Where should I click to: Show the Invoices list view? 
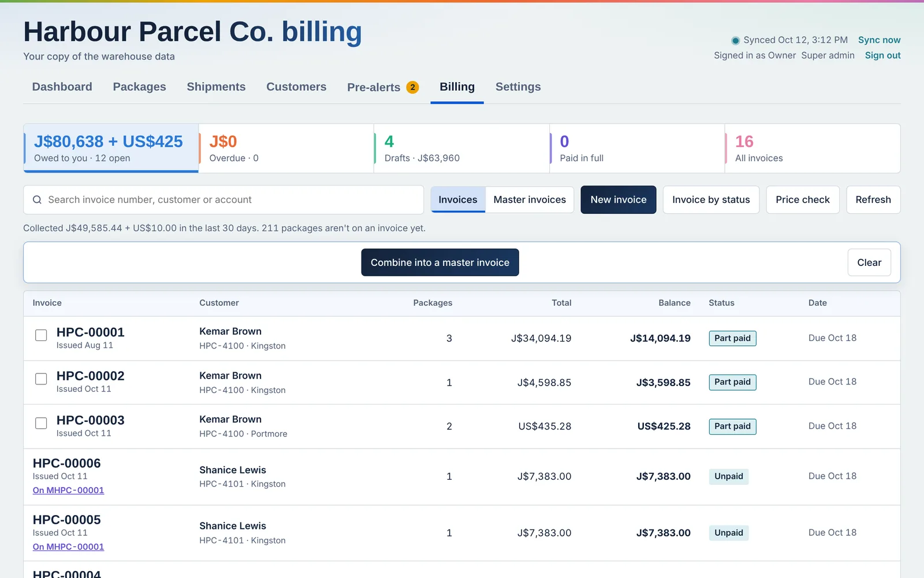coord(458,199)
